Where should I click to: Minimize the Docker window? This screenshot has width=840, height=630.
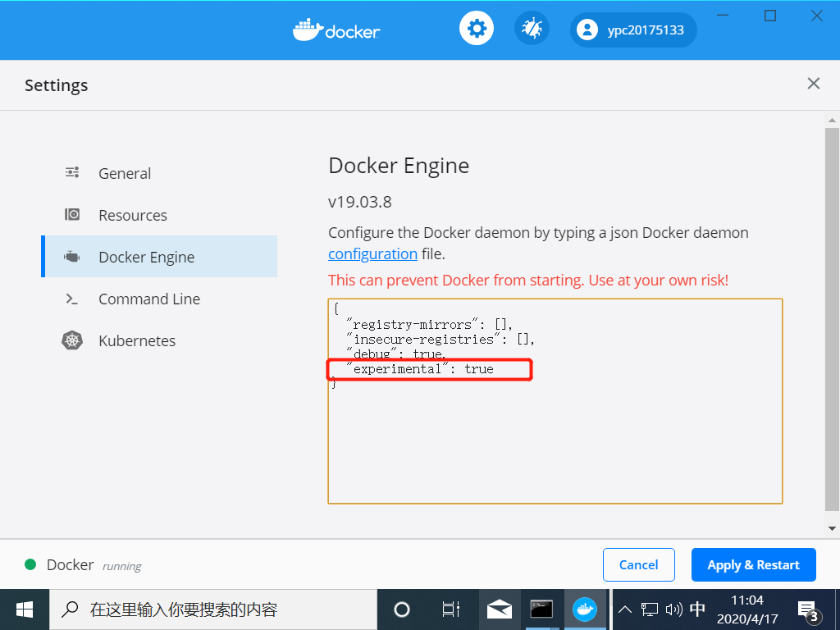click(723, 16)
